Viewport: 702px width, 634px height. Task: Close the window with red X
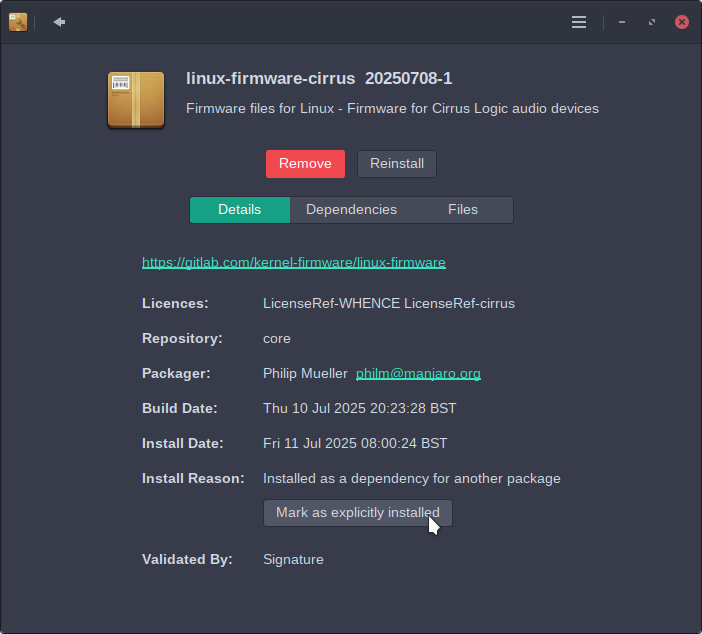pyautogui.click(x=681, y=22)
